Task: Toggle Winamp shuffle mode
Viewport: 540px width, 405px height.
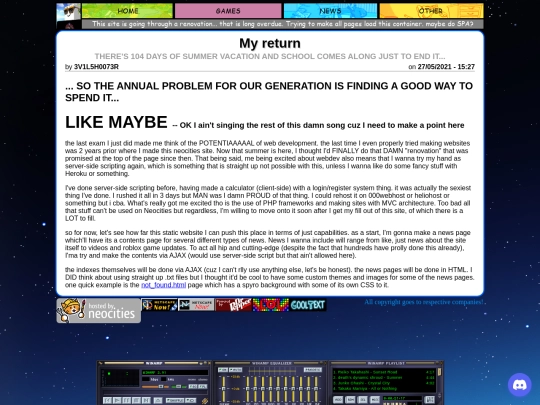Action: (x=175, y=401)
